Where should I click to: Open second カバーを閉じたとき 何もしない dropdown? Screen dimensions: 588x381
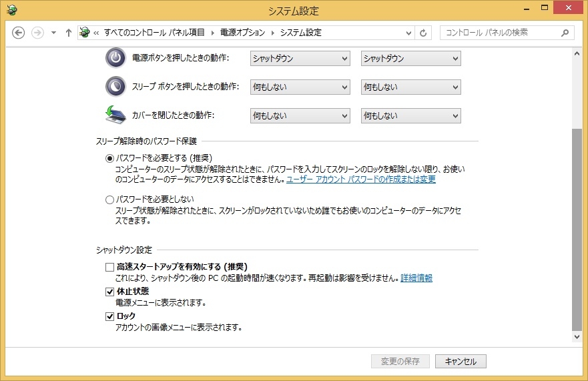pos(411,116)
